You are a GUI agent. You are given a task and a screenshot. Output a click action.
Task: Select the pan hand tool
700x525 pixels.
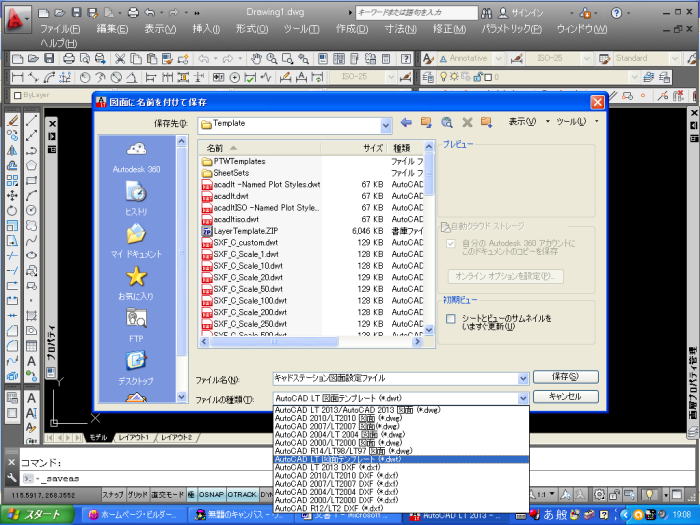(256, 58)
